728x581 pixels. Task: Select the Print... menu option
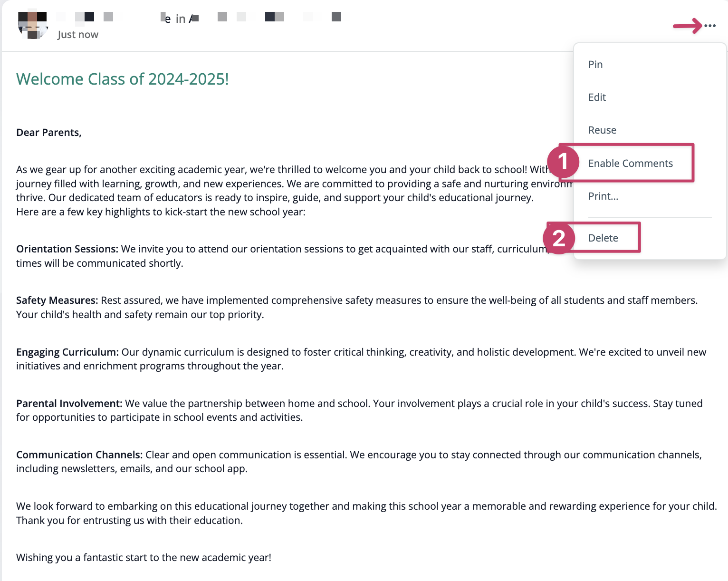603,196
